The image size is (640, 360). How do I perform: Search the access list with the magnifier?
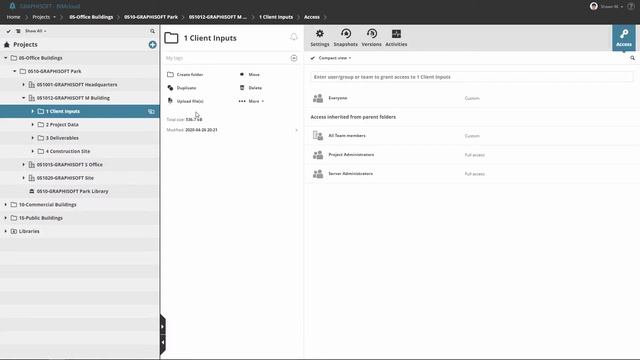point(632,58)
